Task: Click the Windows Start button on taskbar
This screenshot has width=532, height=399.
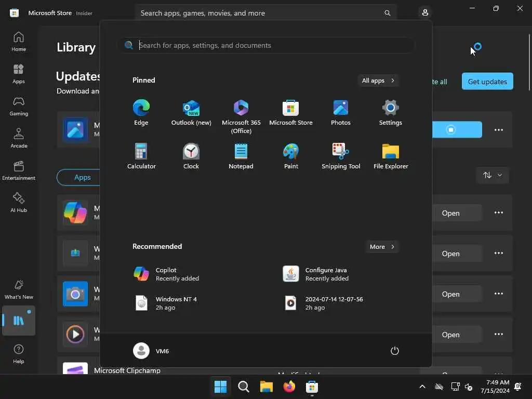Action: (220, 386)
